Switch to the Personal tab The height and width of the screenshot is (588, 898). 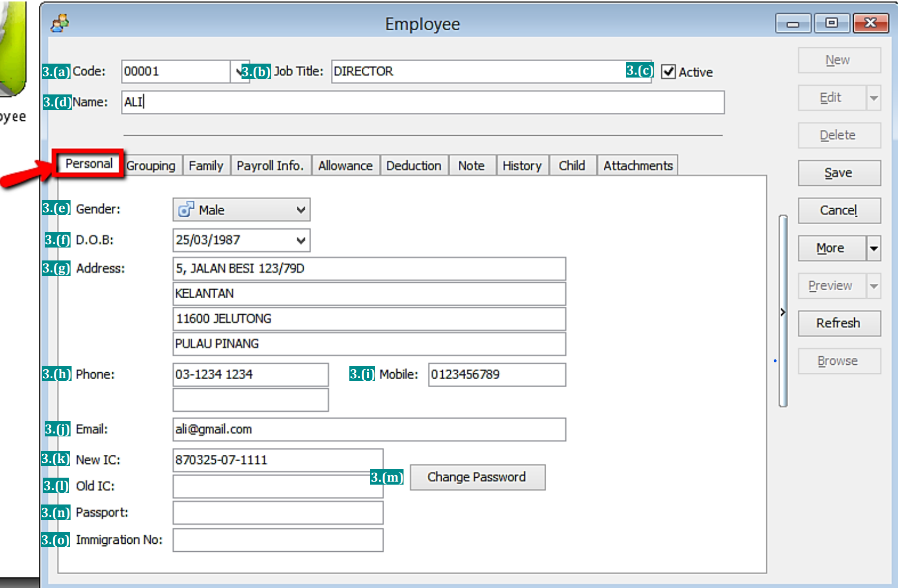[x=89, y=164]
